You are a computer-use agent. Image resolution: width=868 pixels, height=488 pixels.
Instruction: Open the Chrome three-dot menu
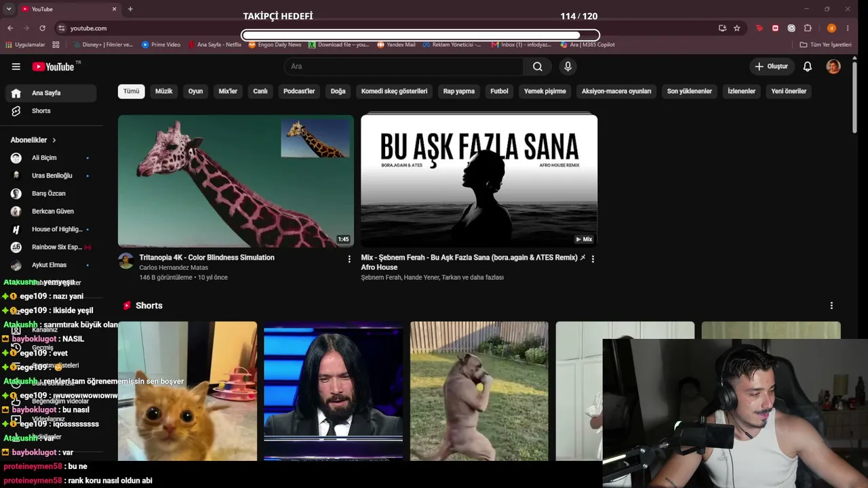pyautogui.click(x=848, y=28)
